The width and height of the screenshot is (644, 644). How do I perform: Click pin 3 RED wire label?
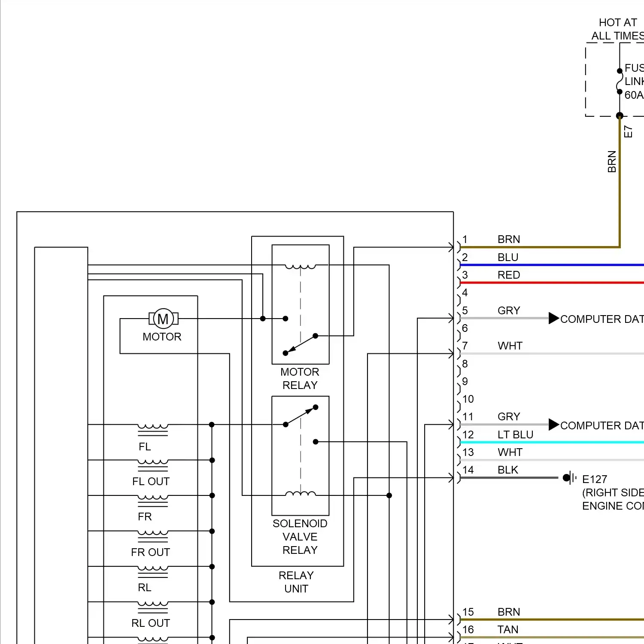pyautogui.click(x=509, y=275)
